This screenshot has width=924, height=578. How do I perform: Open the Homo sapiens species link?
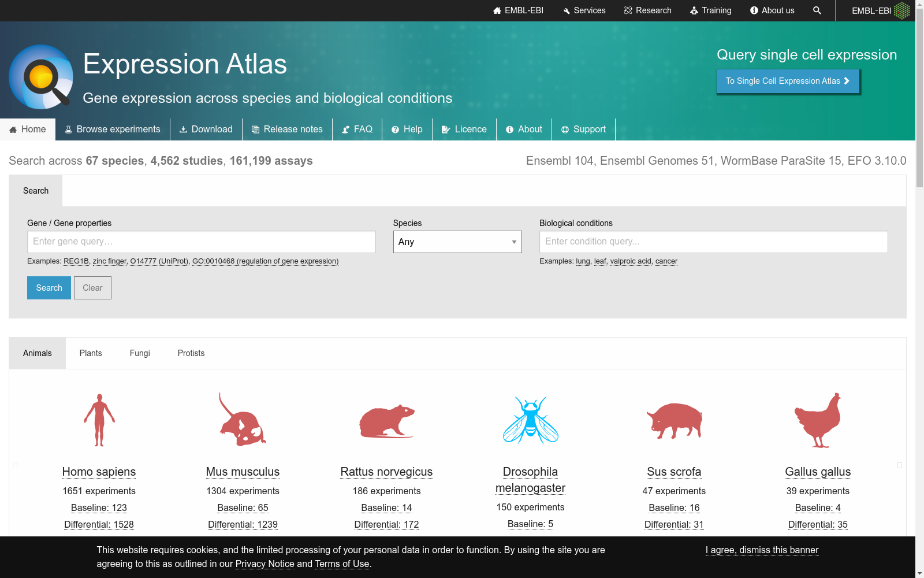tap(99, 472)
